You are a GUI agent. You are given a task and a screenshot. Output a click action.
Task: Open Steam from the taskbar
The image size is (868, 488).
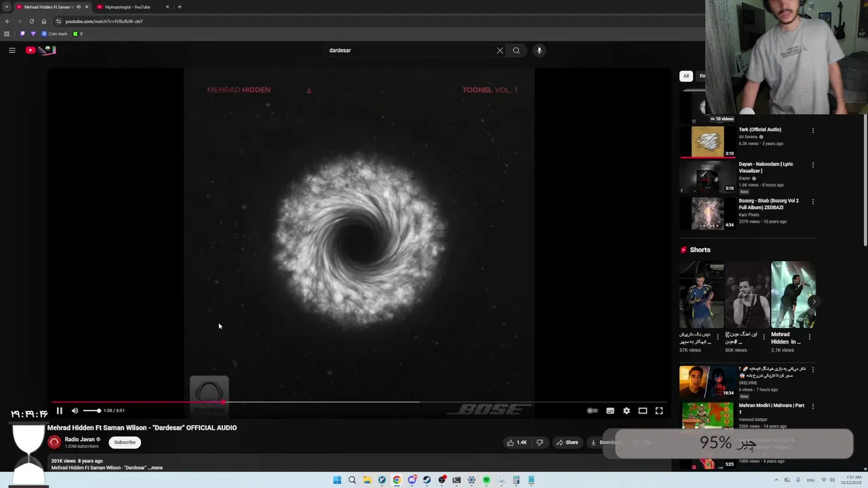coord(427,480)
